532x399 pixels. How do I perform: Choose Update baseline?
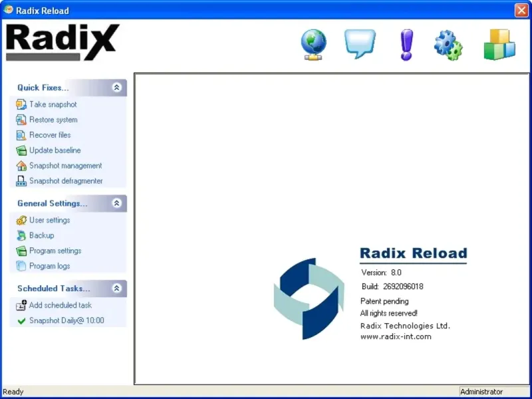click(55, 150)
